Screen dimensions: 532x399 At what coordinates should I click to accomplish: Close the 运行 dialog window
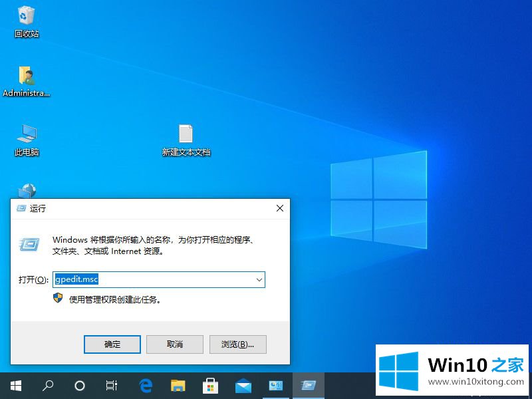pos(279,208)
